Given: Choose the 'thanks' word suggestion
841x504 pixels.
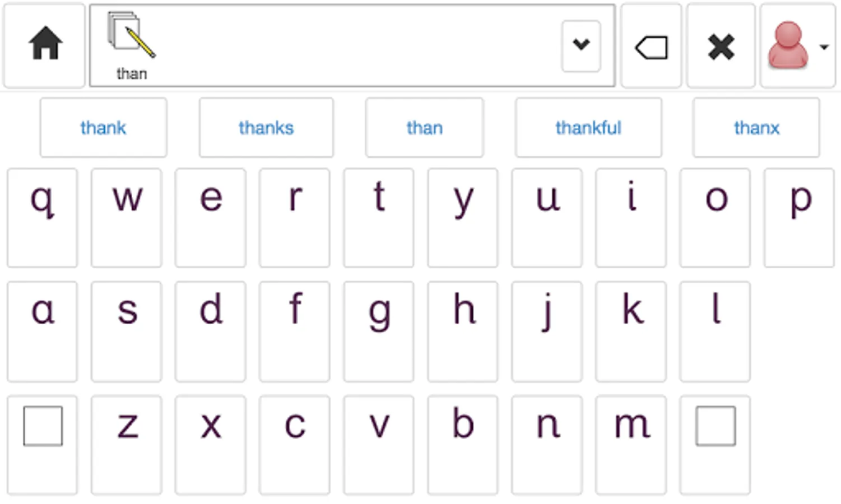Looking at the screenshot, I should click(266, 128).
